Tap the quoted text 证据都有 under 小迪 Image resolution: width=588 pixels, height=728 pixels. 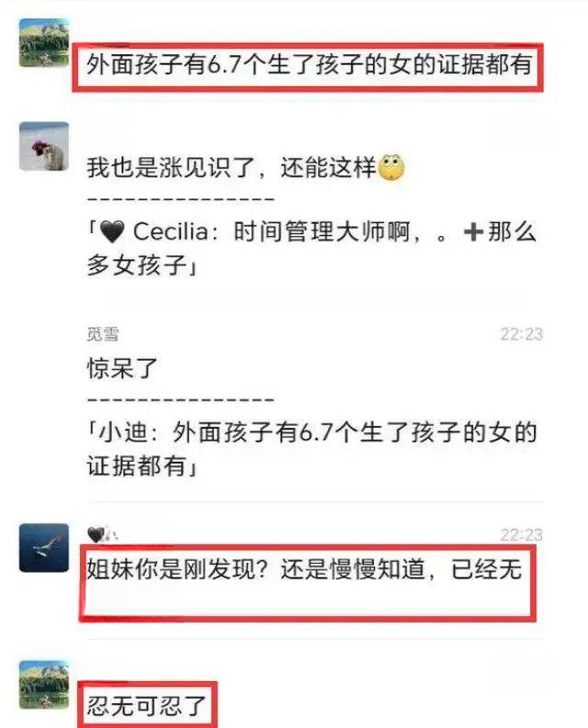[x=137, y=465]
